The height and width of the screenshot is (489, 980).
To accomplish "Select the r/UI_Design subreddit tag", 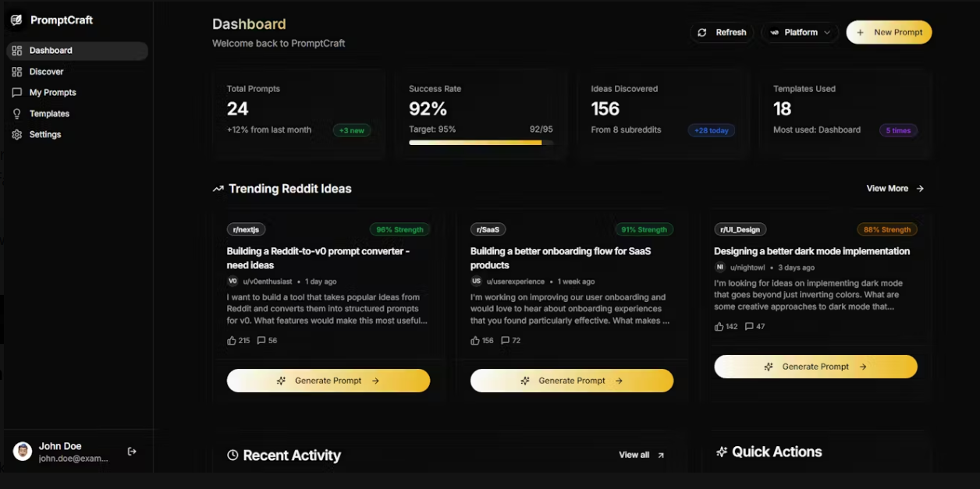I will [740, 229].
